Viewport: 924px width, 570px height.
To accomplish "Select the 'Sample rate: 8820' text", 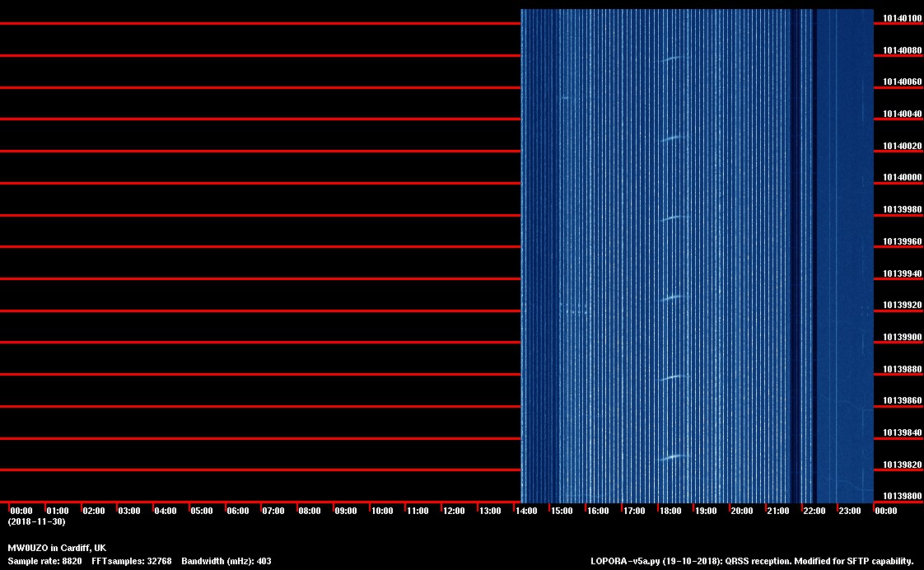I will (44, 561).
